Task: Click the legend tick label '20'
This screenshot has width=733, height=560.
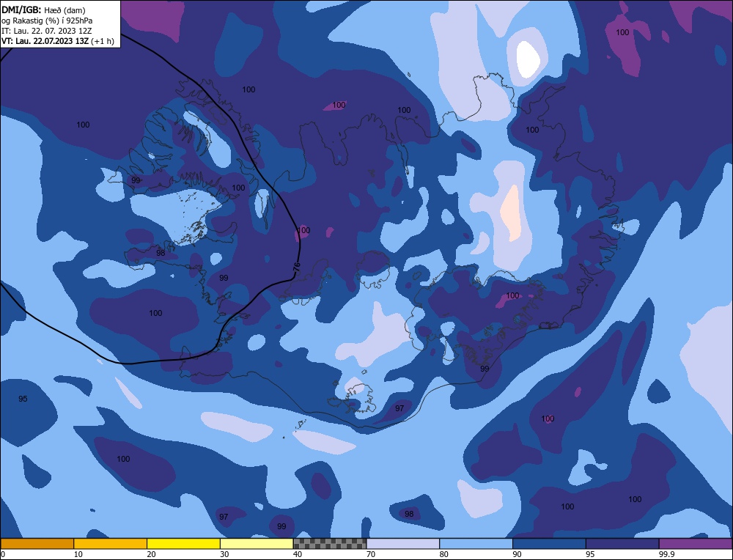Action: tap(151, 554)
